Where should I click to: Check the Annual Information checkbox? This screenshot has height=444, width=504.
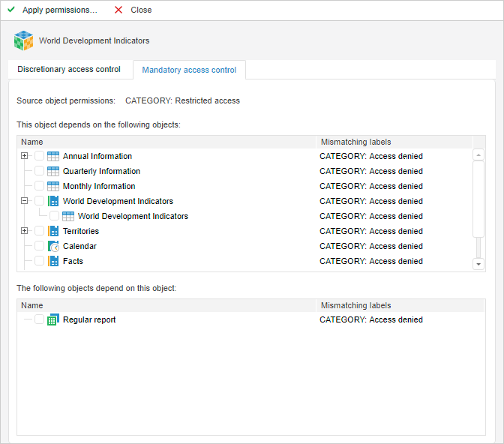(x=39, y=156)
